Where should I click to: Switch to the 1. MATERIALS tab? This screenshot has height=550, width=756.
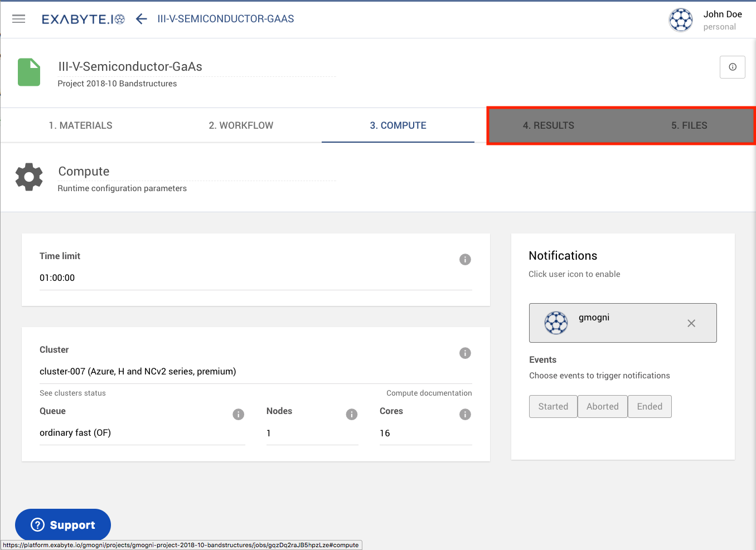click(80, 125)
